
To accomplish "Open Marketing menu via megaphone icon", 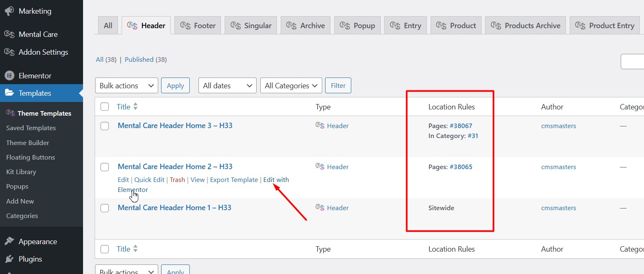I will point(9,11).
